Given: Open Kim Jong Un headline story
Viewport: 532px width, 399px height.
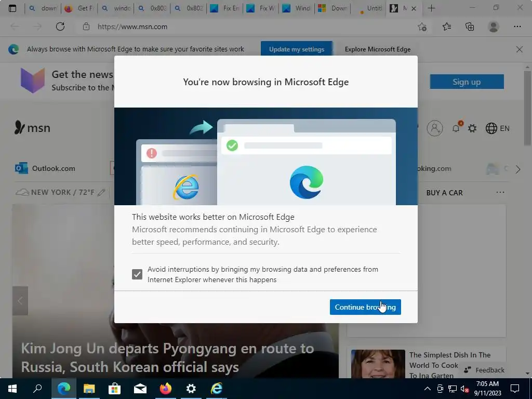Looking at the screenshot, I should click(167, 357).
